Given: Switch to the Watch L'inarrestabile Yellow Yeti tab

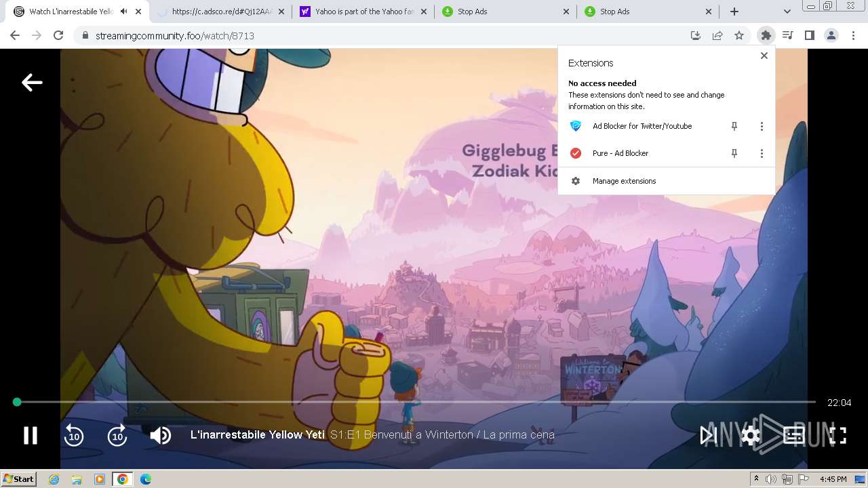Looking at the screenshot, I should (x=77, y=12).
